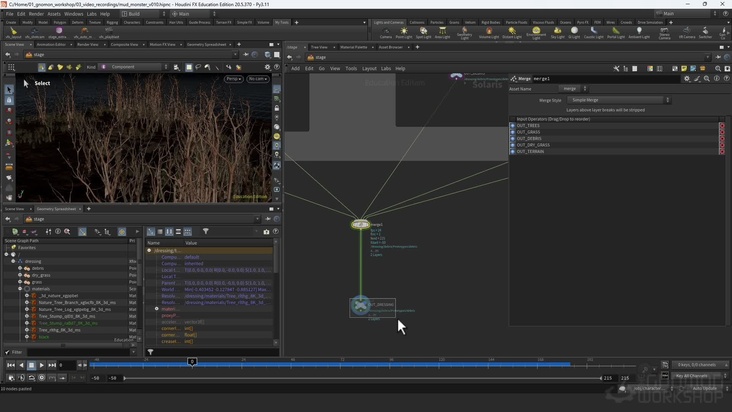
Task: Click the network editor search magnifier icon
Action: tap(718, 69)
